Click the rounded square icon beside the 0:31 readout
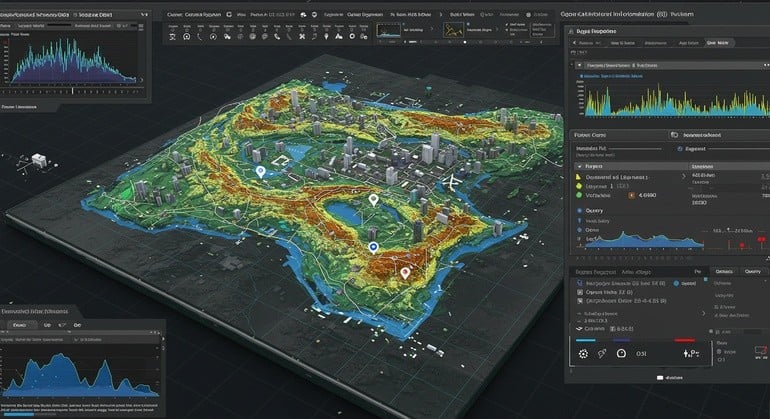770x419 pixels. point(621,353)
